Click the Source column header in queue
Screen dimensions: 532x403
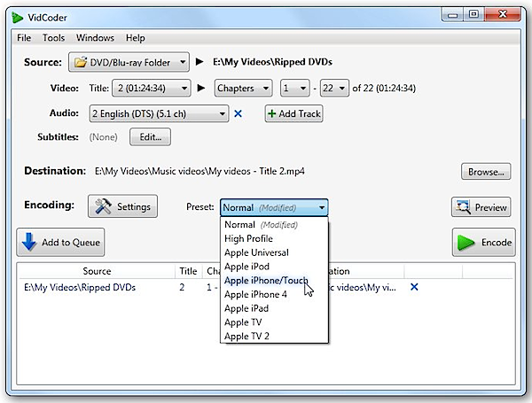click(x=97, y=271)
